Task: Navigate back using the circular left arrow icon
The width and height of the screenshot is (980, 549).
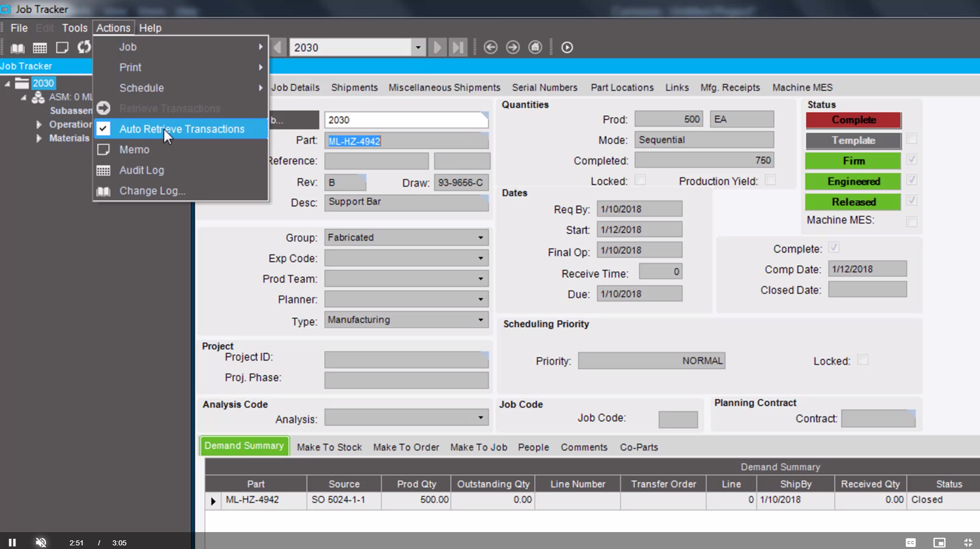Action: tap(490, 47)
